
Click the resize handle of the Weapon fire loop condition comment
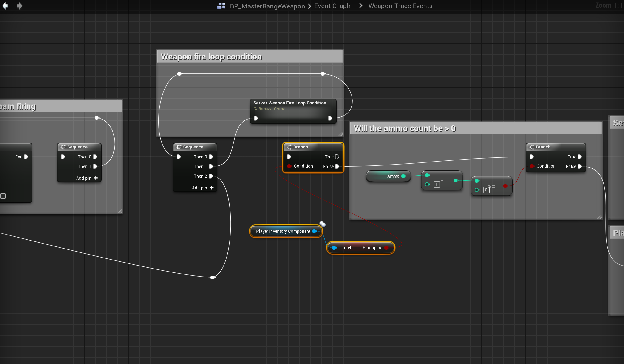[x=340, y=134]
